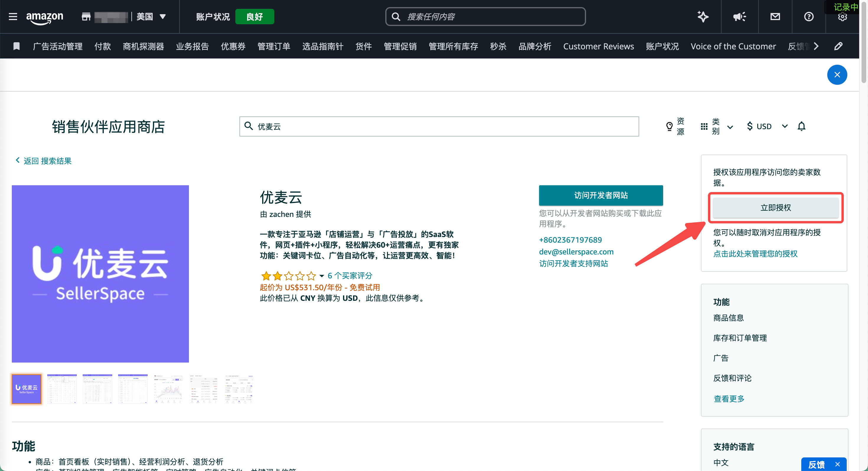Open 付款 menu item
Image resolution: width=868 pixels, height=471 pixels.
click(x=103, y=46)
